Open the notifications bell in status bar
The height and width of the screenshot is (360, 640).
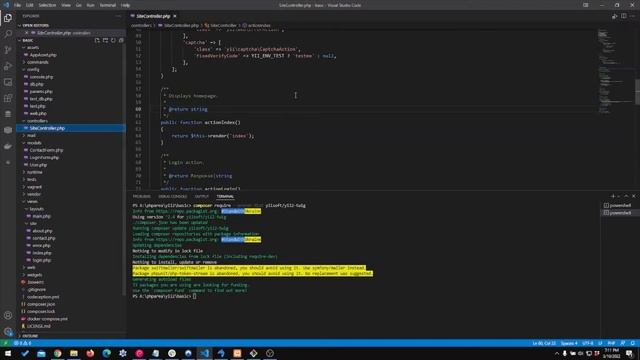pos(632,343)
